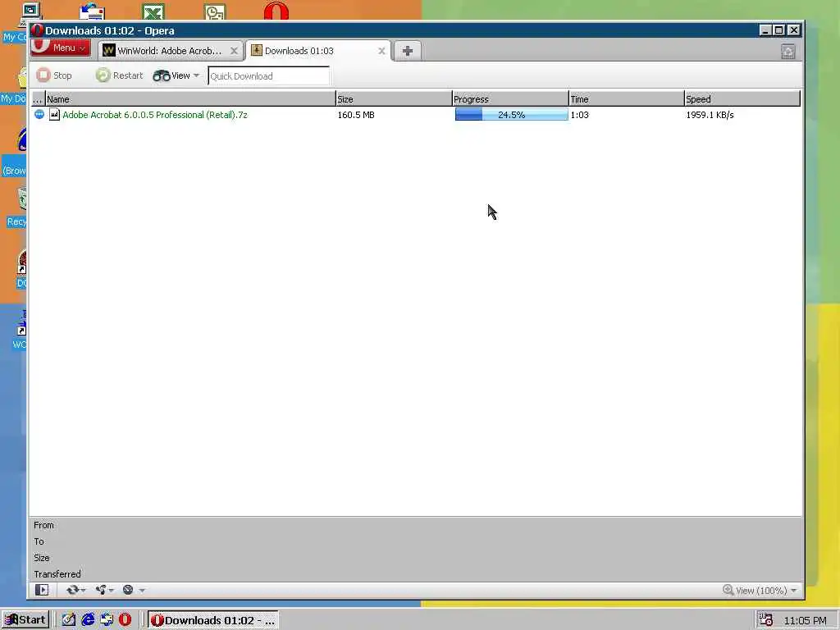The height and width of the screenshot is (630, 840).
Task: Sort by the Progress column header
Action: 510,99
